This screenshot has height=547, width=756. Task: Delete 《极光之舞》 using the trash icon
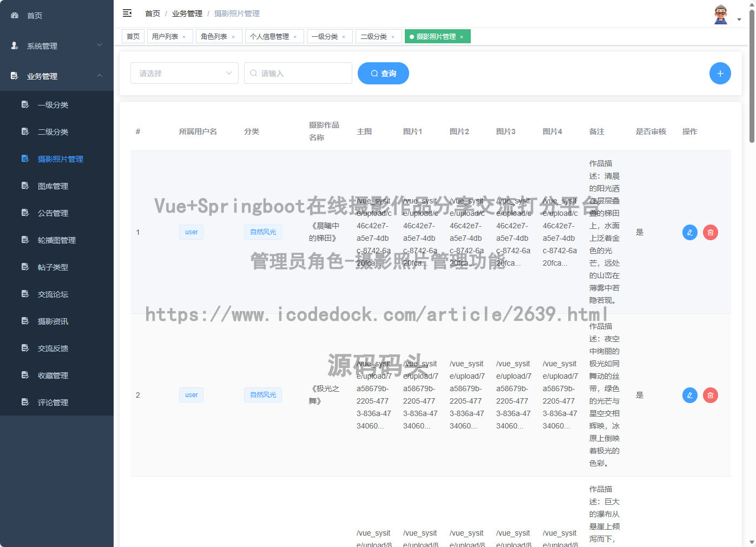pos(710,395)
